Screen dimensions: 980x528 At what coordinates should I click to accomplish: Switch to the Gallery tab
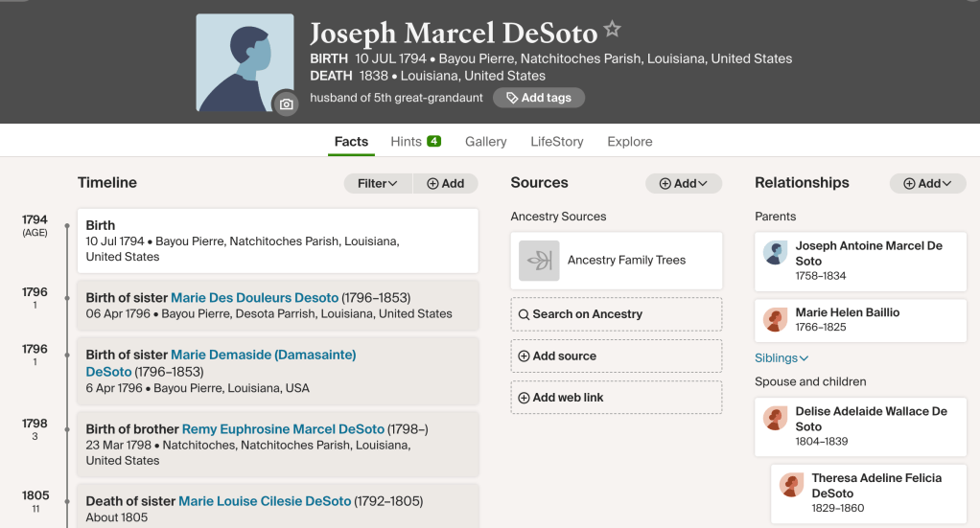[x=486, y=142]
